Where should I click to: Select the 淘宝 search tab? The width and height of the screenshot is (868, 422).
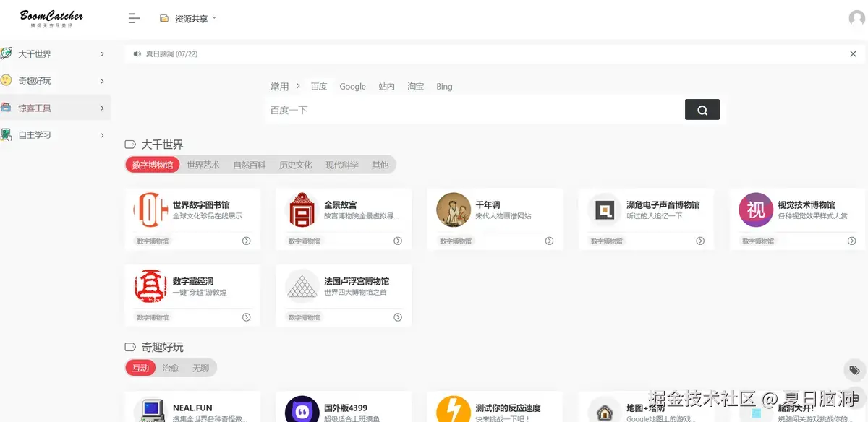click(x=416, y=86)
